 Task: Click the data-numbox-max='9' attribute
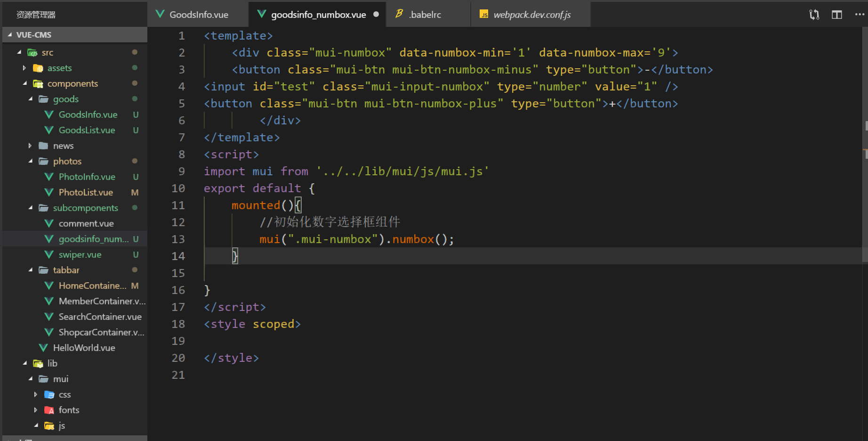point(605,53)
